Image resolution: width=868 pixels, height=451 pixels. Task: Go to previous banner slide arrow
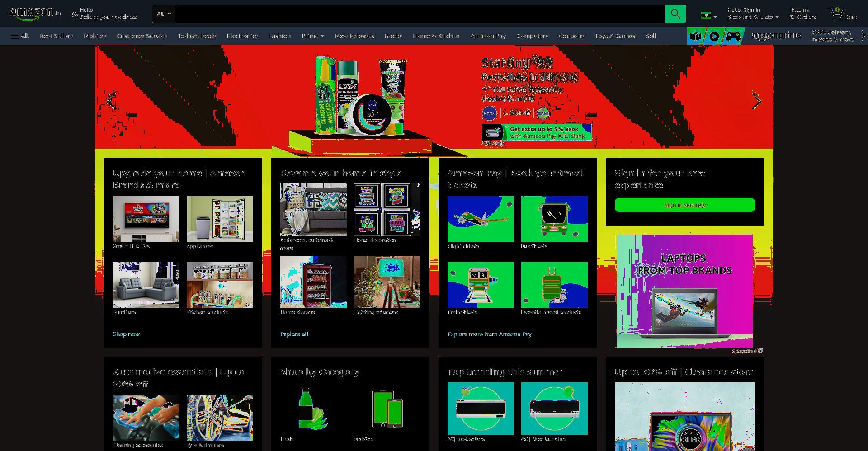pos(111,100)
